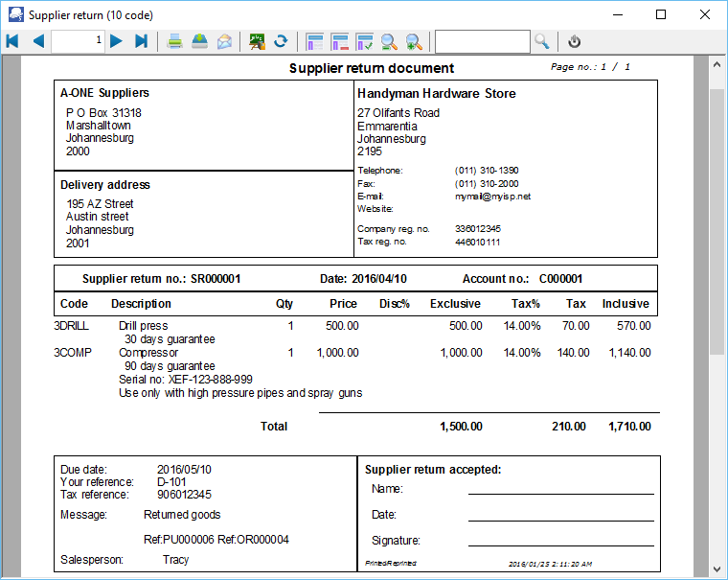Click the vertical scrollbar down arrow
The height and width of the screenshot is (580, 728).
pos(717,569)
